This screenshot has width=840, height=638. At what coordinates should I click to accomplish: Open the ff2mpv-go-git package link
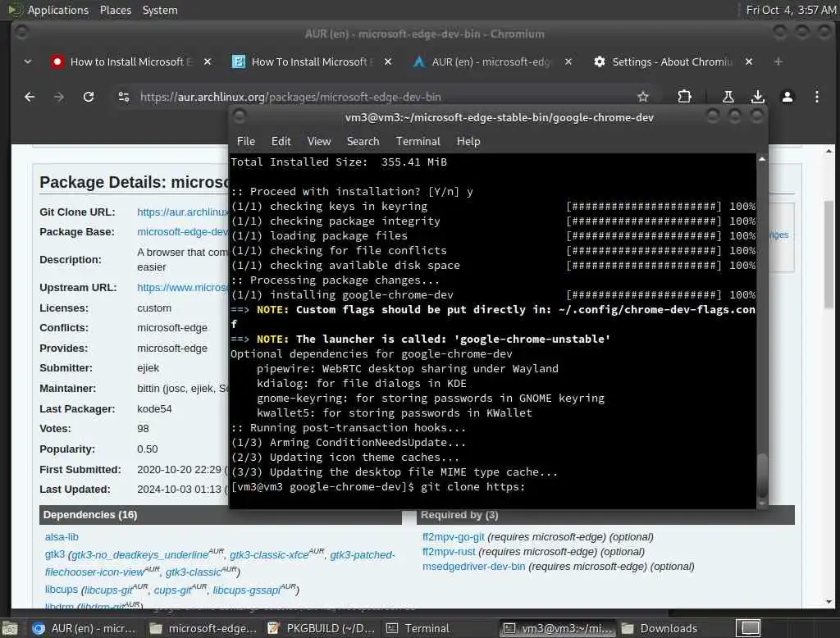[453, 537]
